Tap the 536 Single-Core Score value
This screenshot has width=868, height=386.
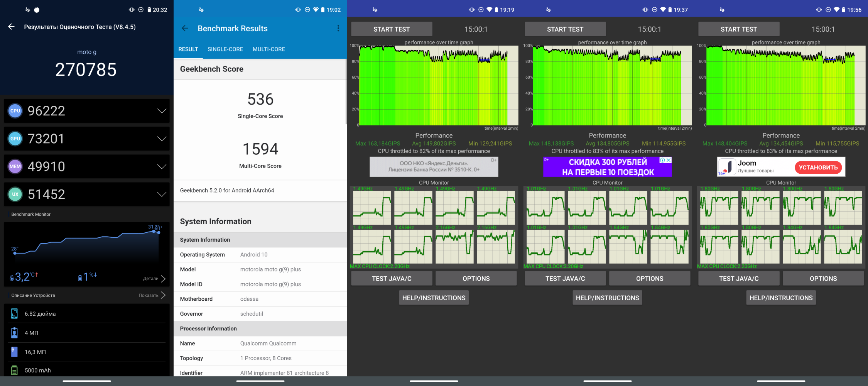coord(260,100)
